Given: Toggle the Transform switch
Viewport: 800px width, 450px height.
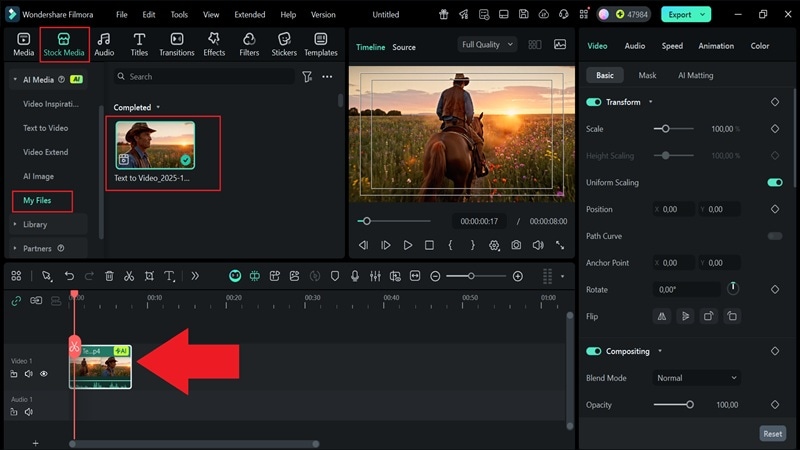Looking at the screenshot, I should tap(594, 102).
